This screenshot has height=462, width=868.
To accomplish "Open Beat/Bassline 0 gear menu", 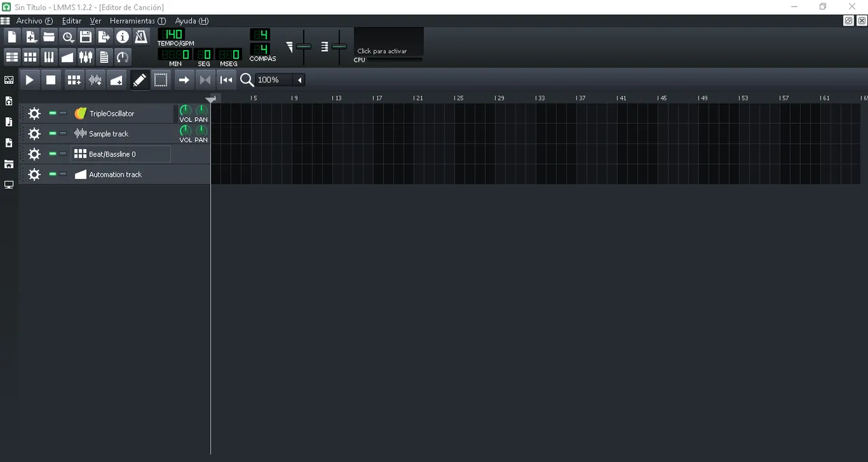I will (34, 154).
